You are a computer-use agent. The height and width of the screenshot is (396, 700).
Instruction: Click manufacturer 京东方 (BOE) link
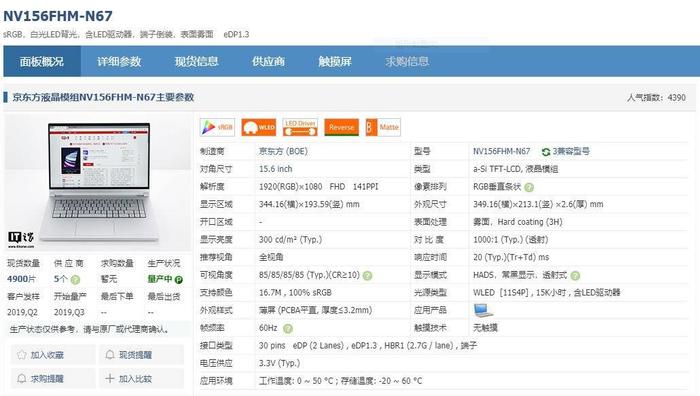(x=283, y=151)
